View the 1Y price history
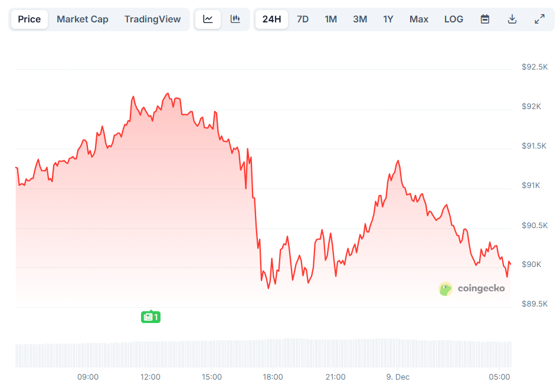 [x=388, y=19]
